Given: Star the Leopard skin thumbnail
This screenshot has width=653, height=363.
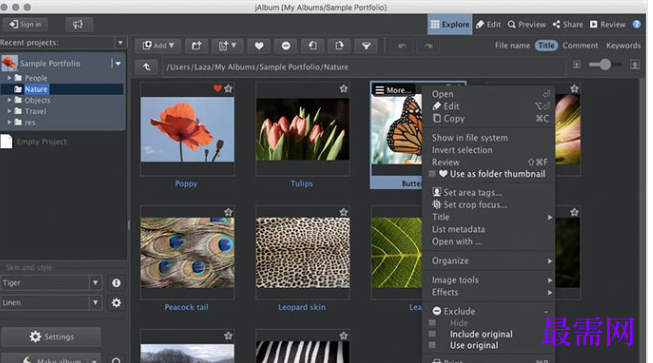Looking at the screenshot, I should click(x=343, y=212).
